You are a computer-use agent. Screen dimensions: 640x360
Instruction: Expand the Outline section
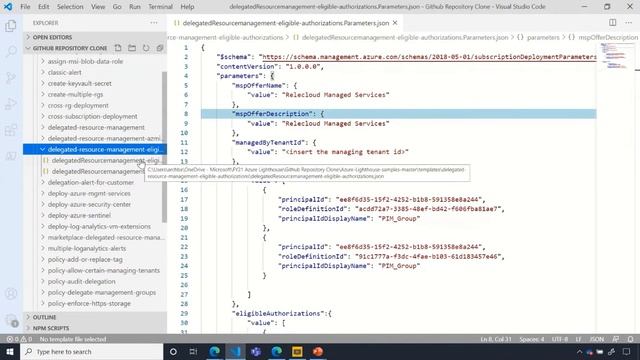tap(95, 317)
